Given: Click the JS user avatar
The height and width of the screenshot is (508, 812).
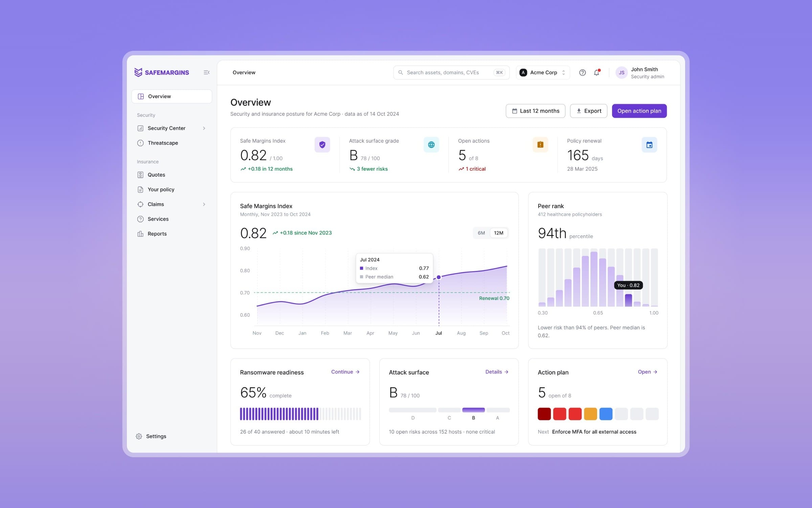Looking at the screenshot, I should pos(622,72).
